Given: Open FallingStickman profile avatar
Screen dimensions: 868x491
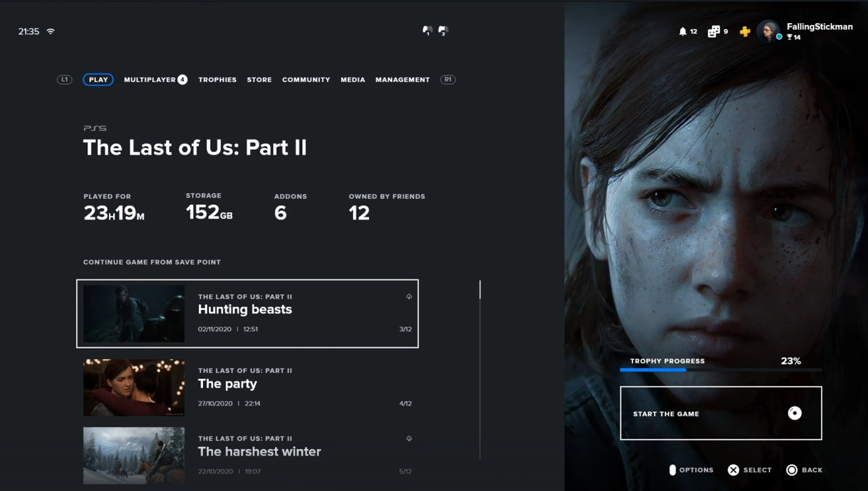Looking at the screenshot, I should [x=768, y=30].
